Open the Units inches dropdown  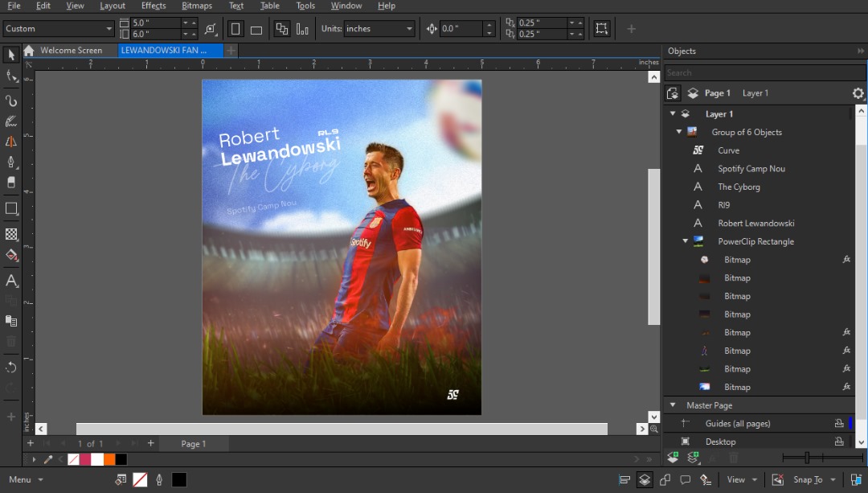(409, 28)
